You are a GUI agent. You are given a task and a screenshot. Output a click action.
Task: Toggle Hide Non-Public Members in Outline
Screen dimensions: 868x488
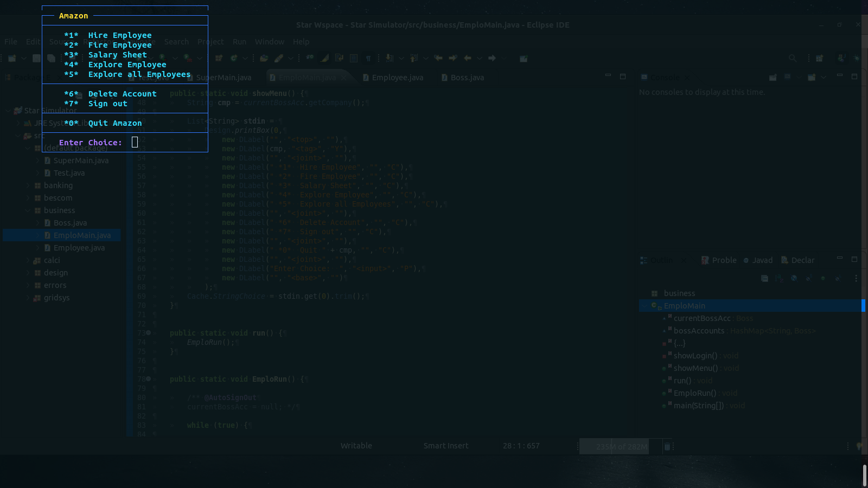click(x=824, y=278)
